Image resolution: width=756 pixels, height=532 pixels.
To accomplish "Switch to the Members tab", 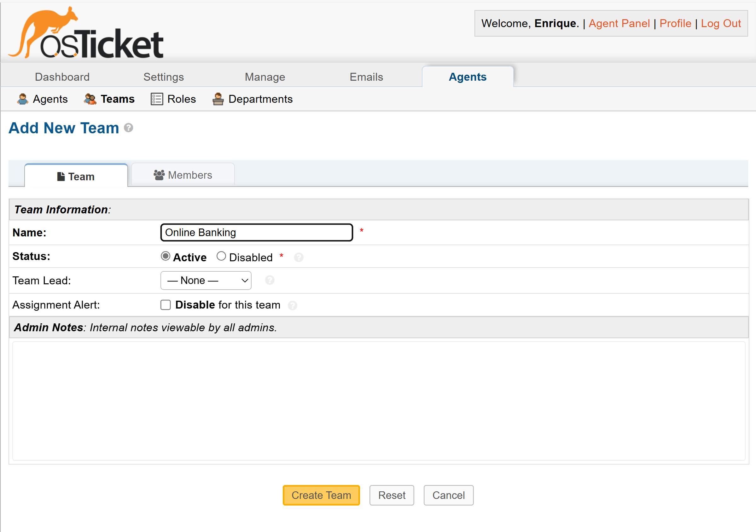I will click(183, 175).
